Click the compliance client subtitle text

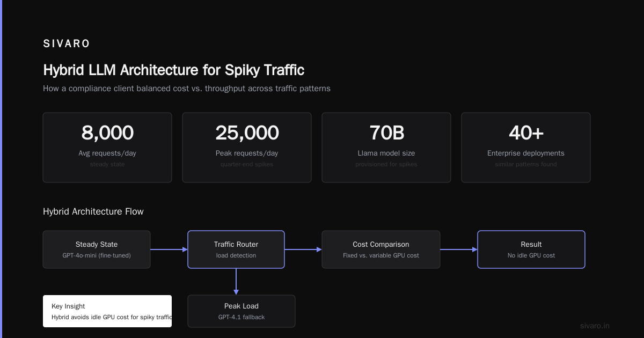(x=187, y=88)
